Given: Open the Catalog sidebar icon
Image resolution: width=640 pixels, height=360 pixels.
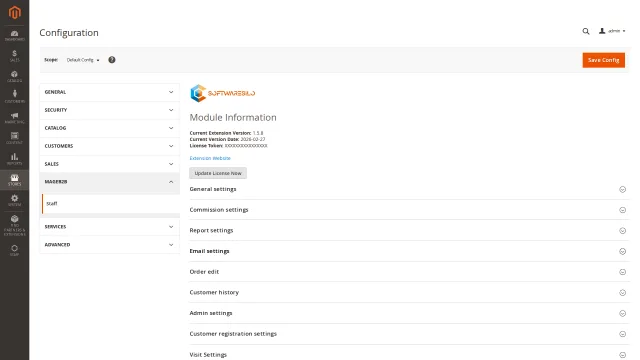Looking at the screenshot, I should [14, 76].
